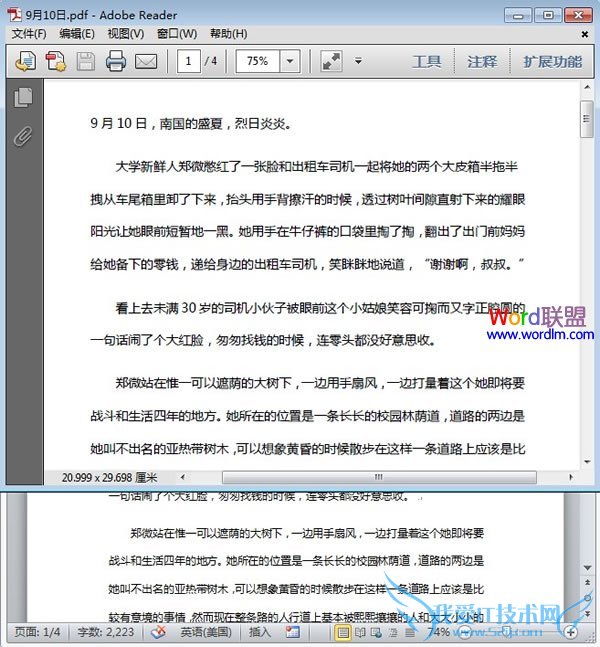Click the text 9月10日，南国的盛夏
Viewport: 600px width, 647px height.
tap(156, 123)
